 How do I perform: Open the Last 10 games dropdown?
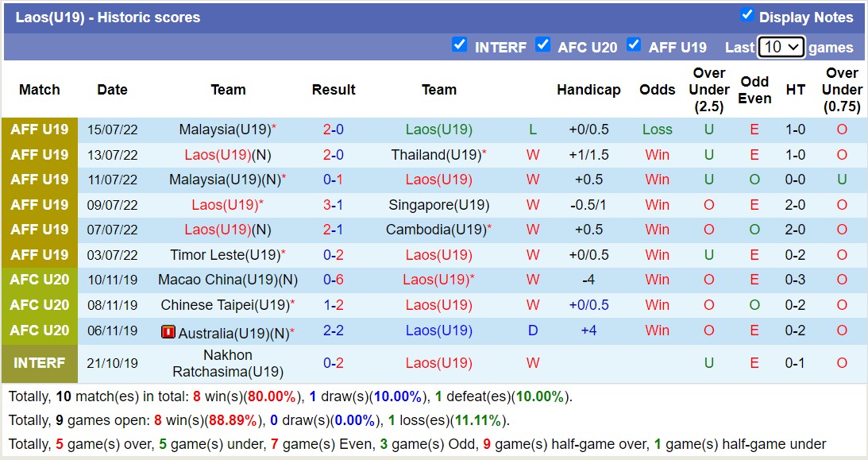coord(781,47)
